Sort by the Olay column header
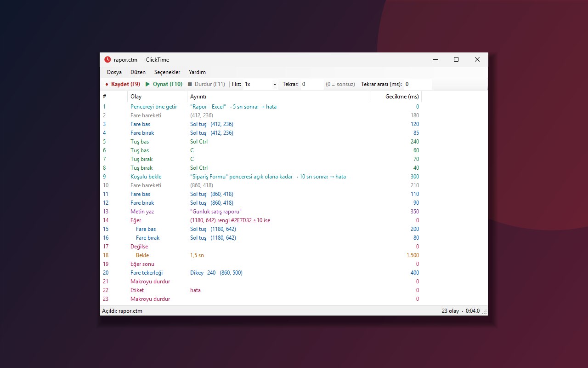The width and height of the screenshot is (588, 368). pyautogui.click(x=158, y=97)
